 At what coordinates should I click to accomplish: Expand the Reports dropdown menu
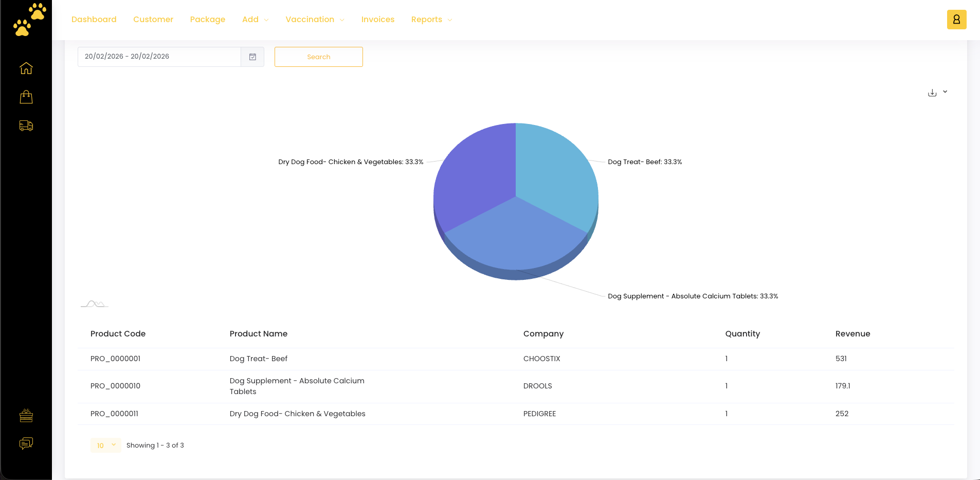431,20
